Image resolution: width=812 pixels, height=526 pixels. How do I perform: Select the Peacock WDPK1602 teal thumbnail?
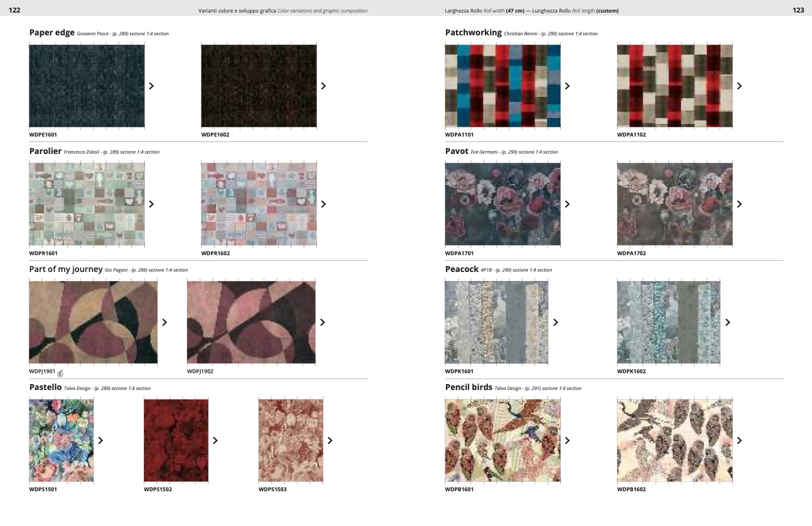(668, 322)
